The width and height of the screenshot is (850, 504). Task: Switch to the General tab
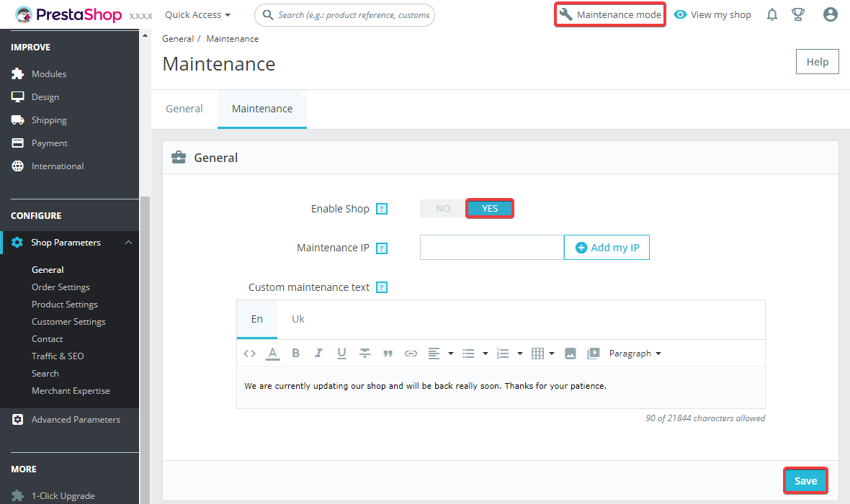(184, 109)
